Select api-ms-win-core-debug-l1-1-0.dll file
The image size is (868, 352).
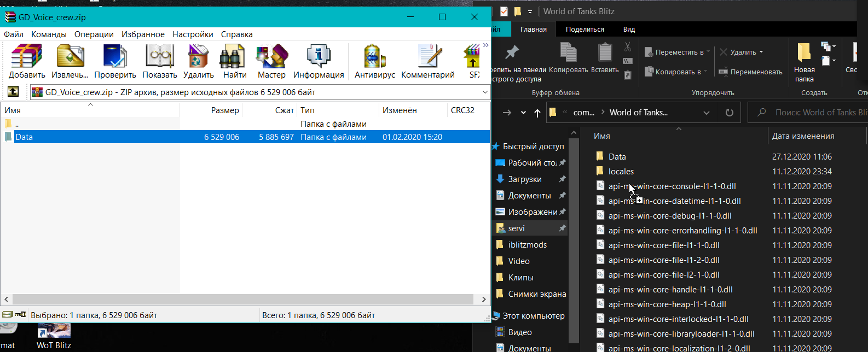pyautogui.click(x=670, y=216)
